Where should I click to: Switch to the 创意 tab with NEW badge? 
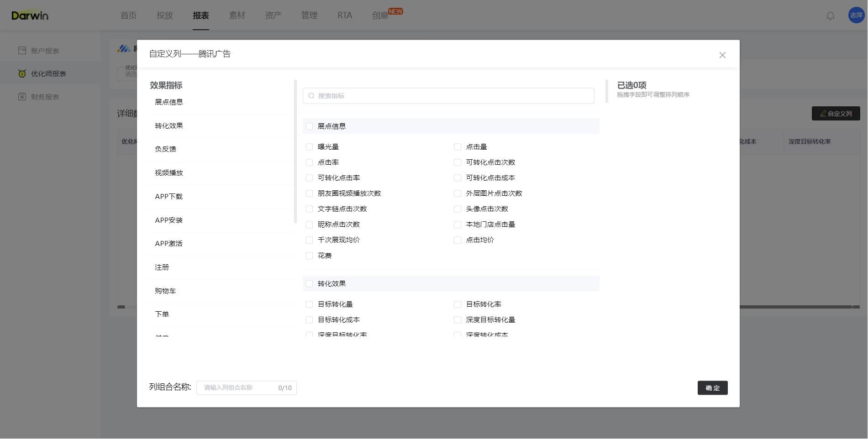pos(379,15)
